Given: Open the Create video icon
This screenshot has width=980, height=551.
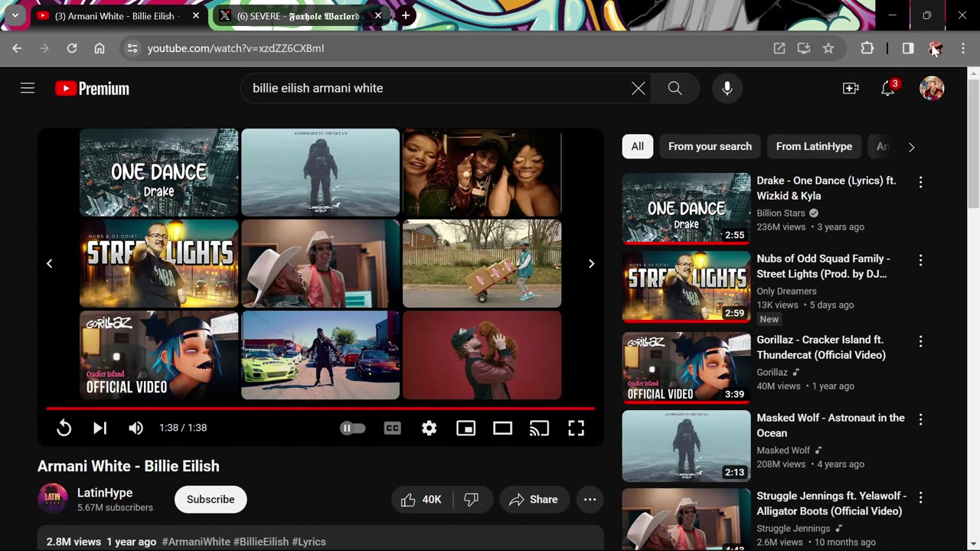Looking at the screenshot, I should tap(851, 88).
